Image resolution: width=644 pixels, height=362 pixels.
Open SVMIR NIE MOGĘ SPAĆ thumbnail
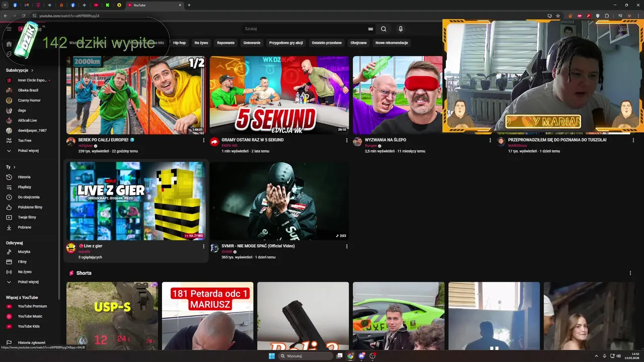[279, 201]
